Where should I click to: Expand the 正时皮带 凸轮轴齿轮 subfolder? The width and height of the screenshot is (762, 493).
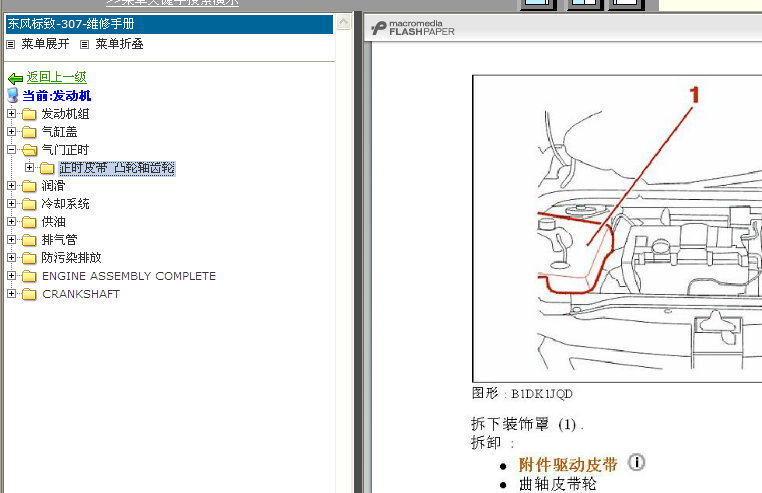[29, 168]
